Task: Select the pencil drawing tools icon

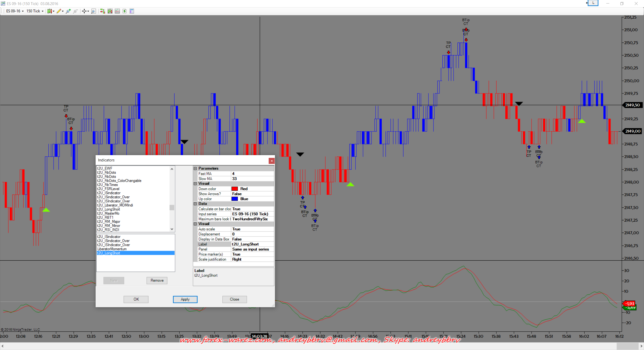Action: 59,11
